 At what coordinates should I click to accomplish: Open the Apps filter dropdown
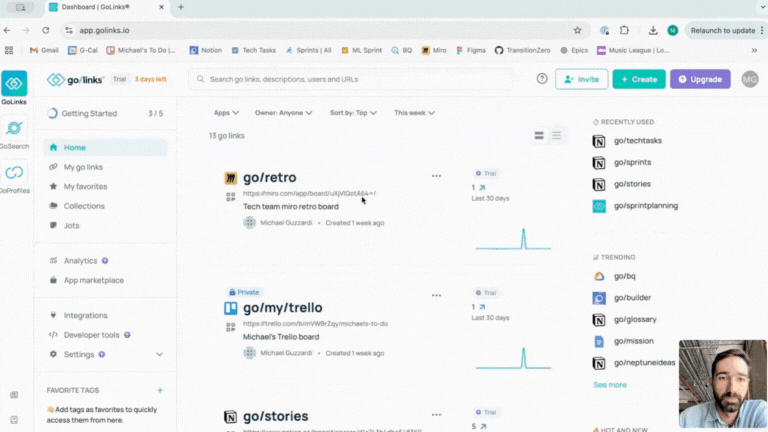point(226,113)
